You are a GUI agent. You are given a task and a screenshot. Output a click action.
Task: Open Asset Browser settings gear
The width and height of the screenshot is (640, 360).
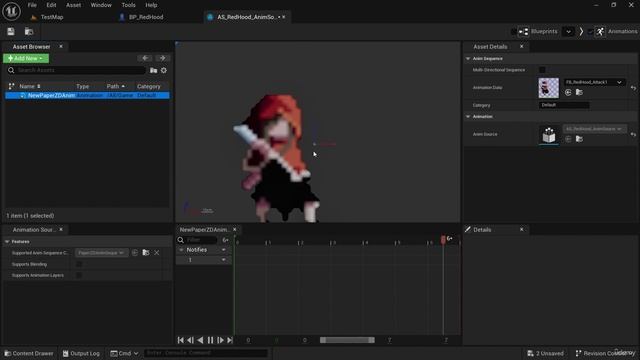(164, 70)
